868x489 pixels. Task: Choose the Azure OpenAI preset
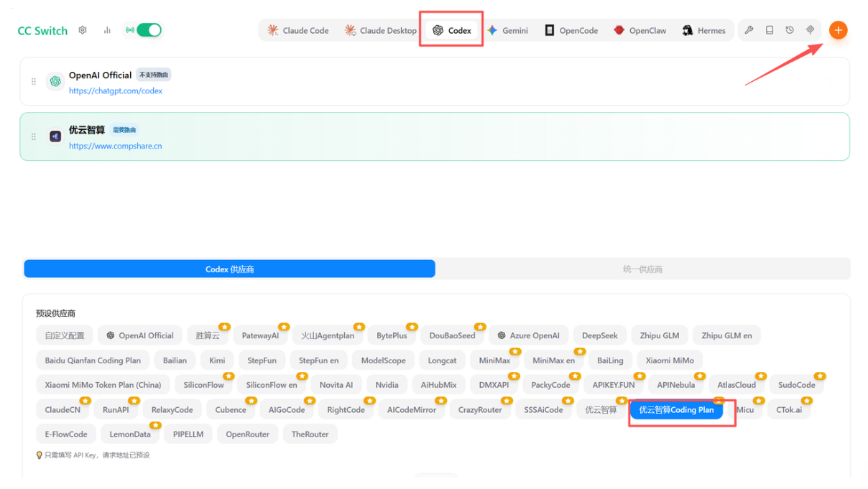click(x=529, y=335)
